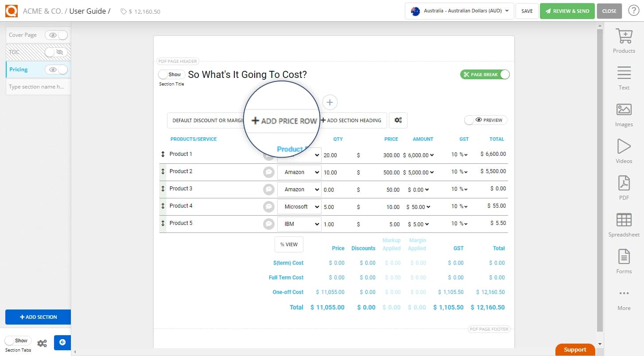Enable the Page Break toggle

485,74
